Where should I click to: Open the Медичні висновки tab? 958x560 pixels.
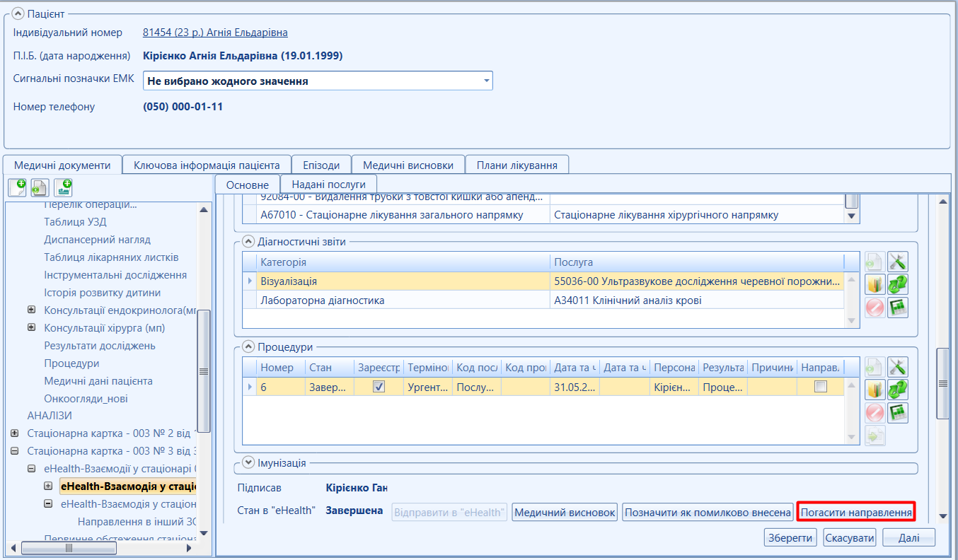[x=408, y=165]
